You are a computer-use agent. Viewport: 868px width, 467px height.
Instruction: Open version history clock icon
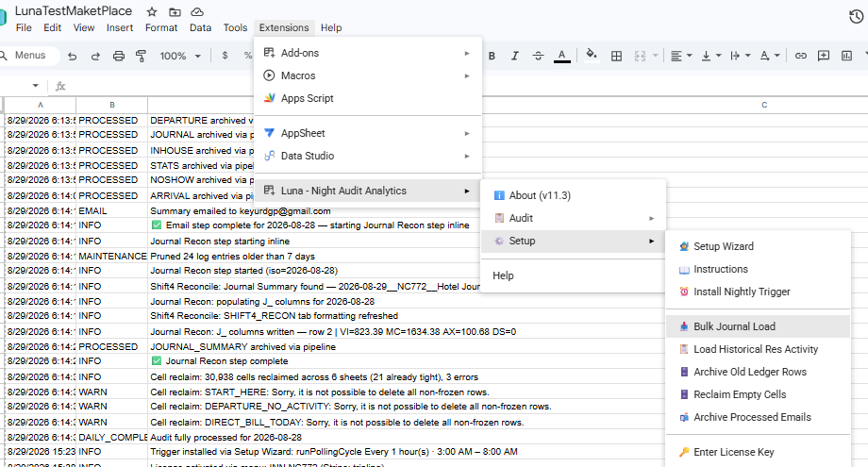857,17
